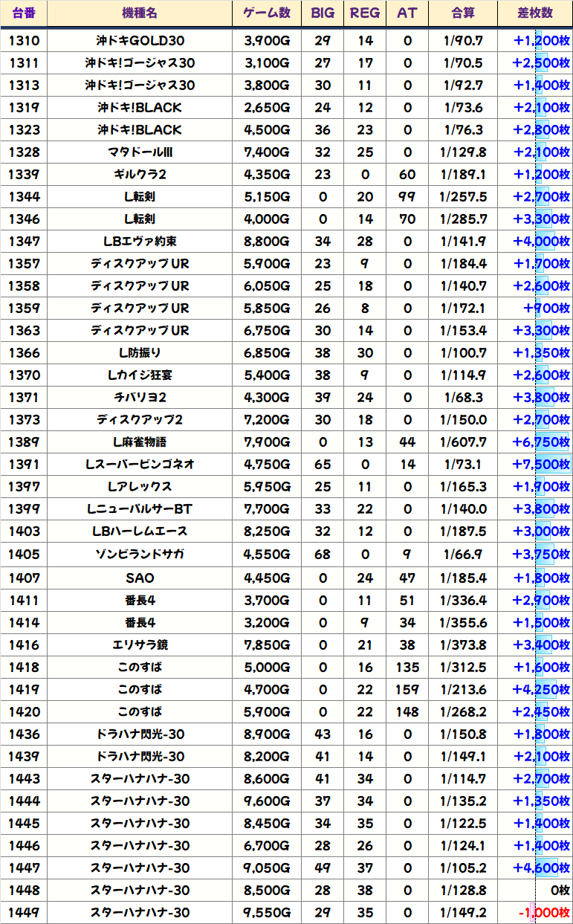Click the +4,250枚 difference value
The height and width of the screenshot is (924, 573).
pyautogui.click(x=541, y=689)
